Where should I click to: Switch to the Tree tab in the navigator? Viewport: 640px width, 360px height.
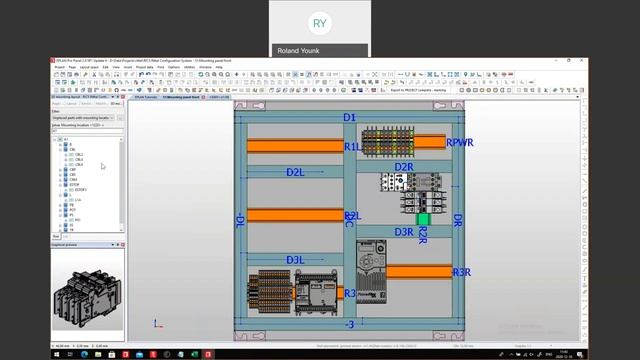[56, 236]
